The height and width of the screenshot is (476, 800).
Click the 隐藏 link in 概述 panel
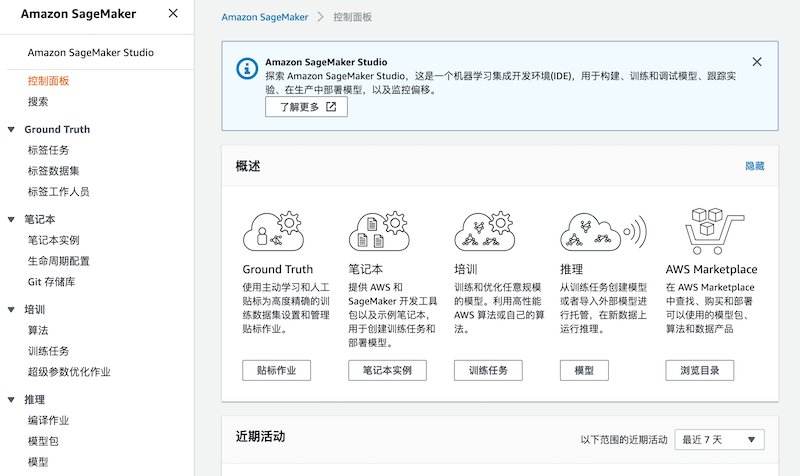(x=755, y=166)
